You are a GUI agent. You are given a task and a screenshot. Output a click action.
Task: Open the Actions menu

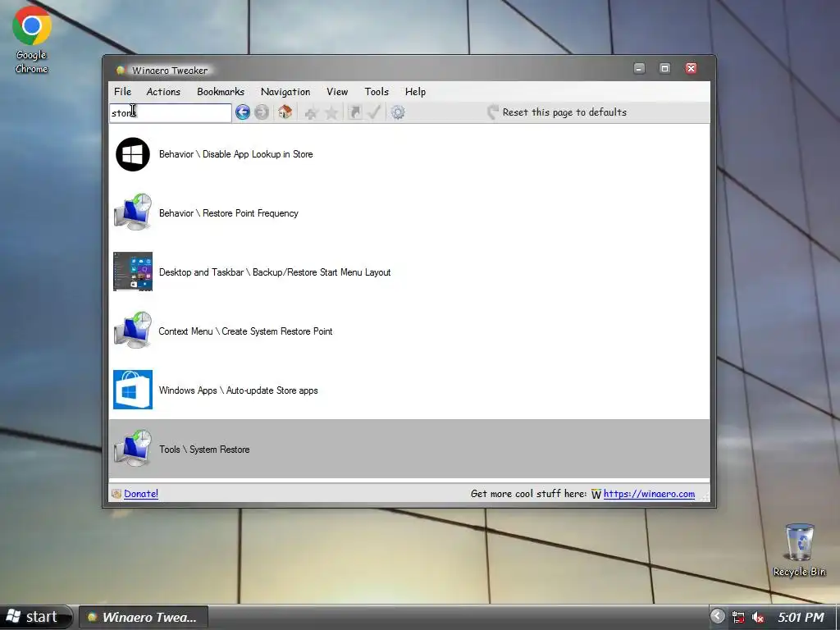tap(163, 92)
